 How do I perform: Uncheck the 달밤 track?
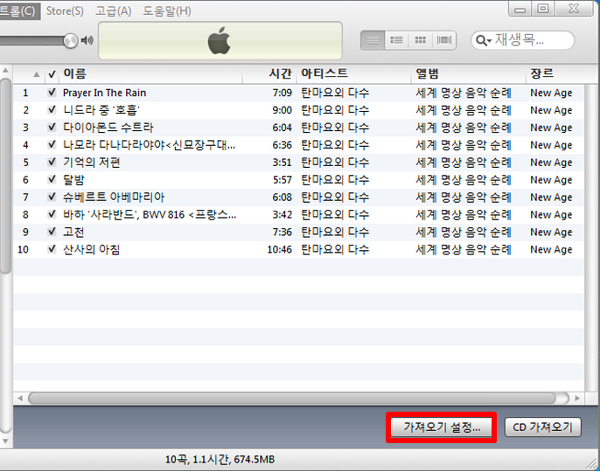[x=52, y=180]
